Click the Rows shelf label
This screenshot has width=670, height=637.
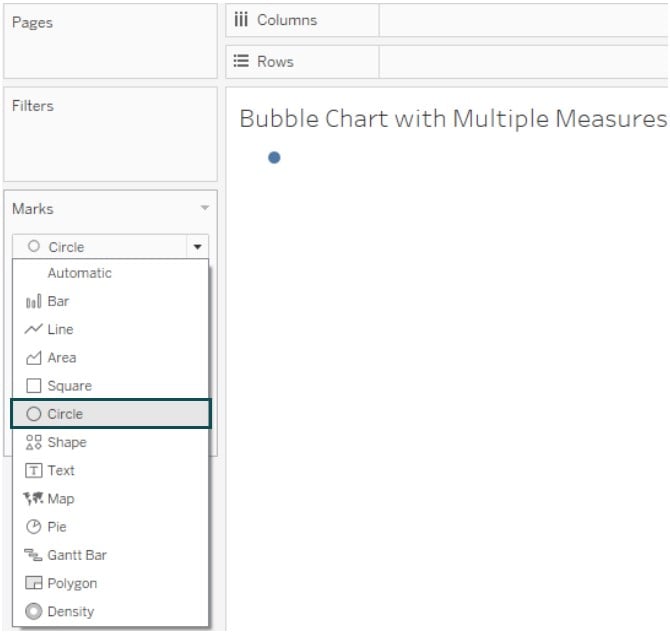pos(275,62)
